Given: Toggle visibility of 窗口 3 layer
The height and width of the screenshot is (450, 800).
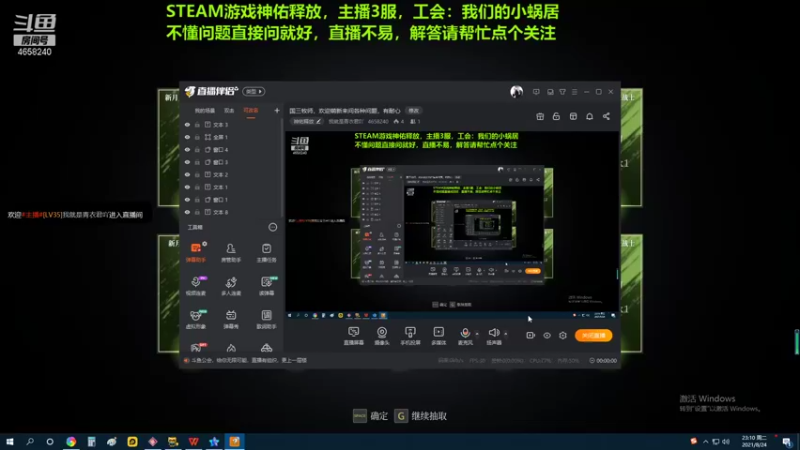Looking at the screenshot, I should pyautogui.click(x=187, y=162).
